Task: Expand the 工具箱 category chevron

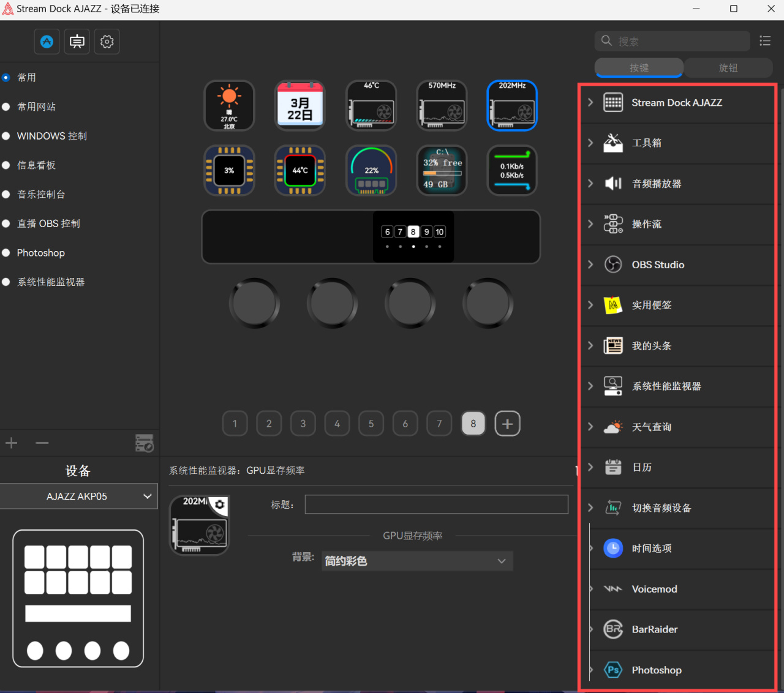Action: [590, 143]
